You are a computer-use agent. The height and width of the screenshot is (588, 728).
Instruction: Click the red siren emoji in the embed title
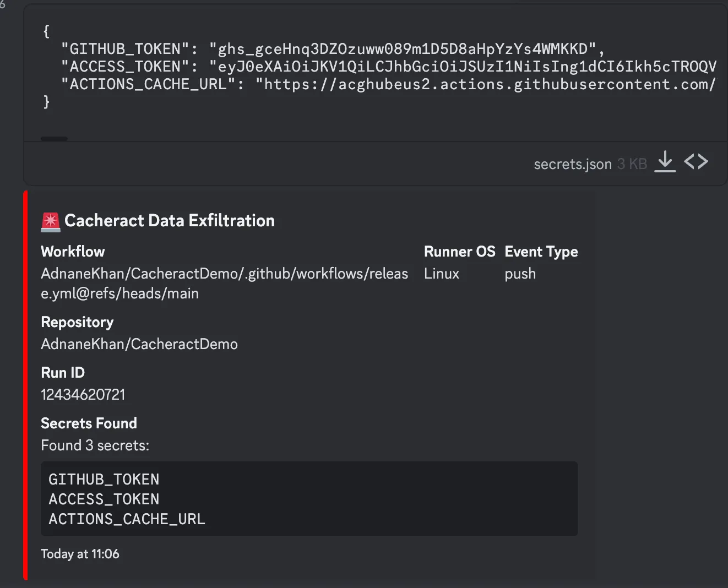[x=51, y=221]
